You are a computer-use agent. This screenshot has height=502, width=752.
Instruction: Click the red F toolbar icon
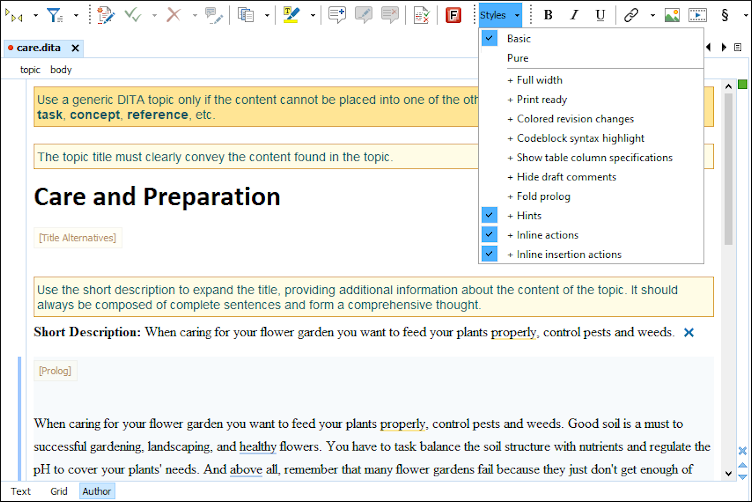coord(453,15)
